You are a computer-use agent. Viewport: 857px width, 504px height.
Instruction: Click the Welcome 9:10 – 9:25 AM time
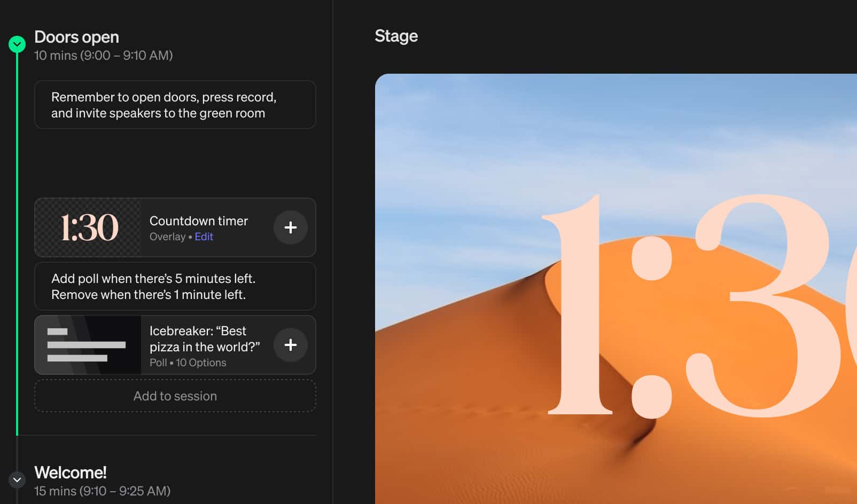102,491
